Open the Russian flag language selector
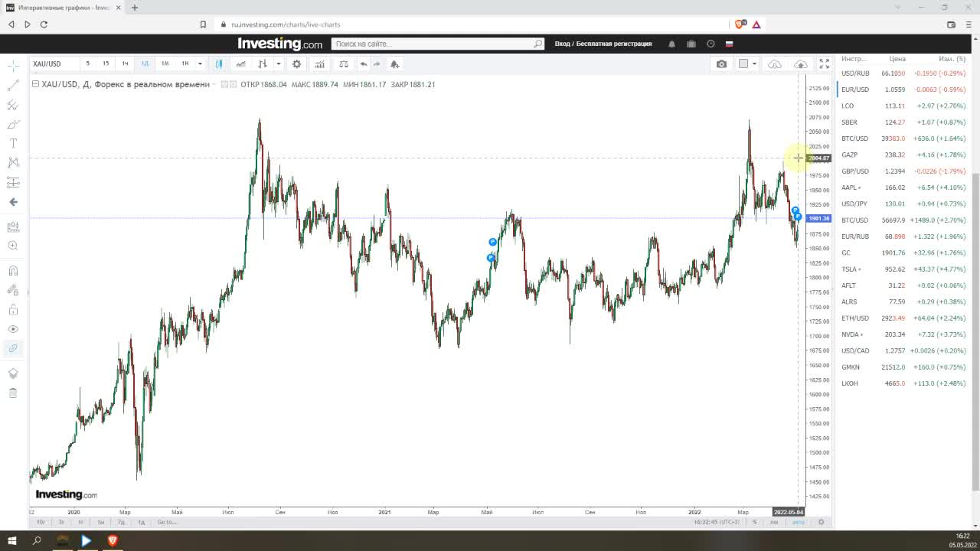This screenshot has width=980, height=551. [730, 44]
